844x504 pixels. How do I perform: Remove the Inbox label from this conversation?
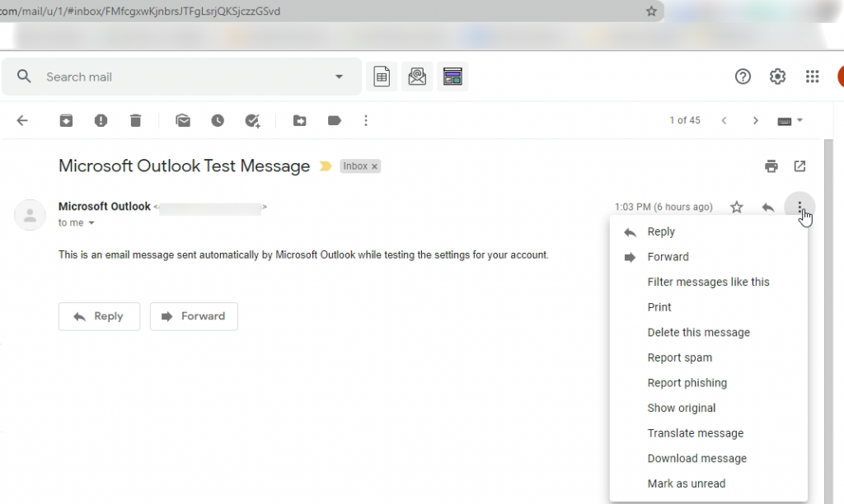pyautogui.click(x=375, y=166)
